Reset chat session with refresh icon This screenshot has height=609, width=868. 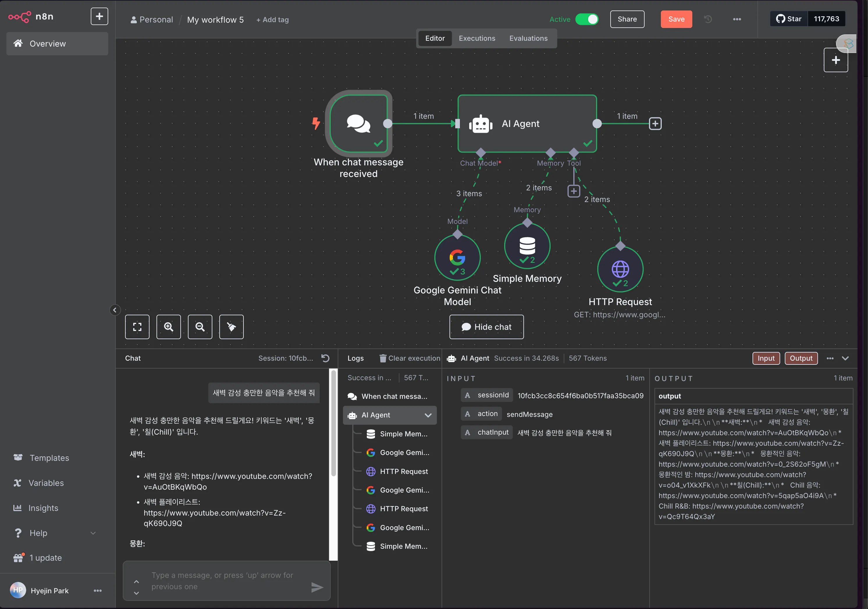(325, 358)
